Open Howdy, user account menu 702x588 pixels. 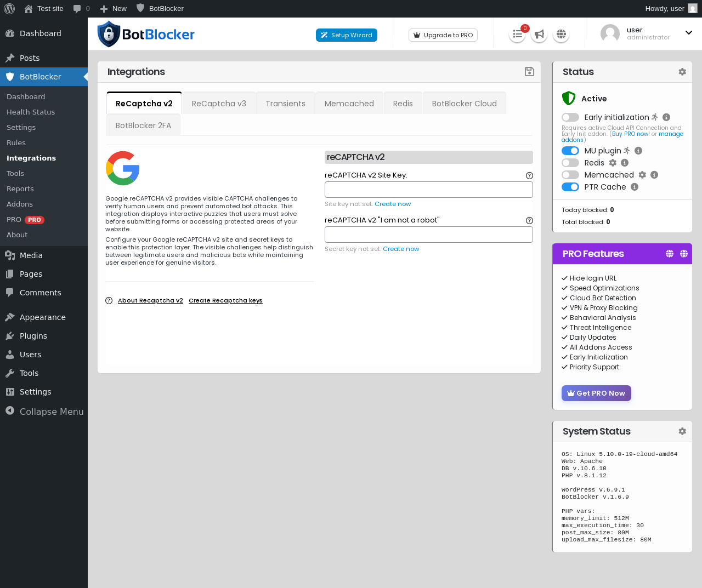click(x=671, y=9)
